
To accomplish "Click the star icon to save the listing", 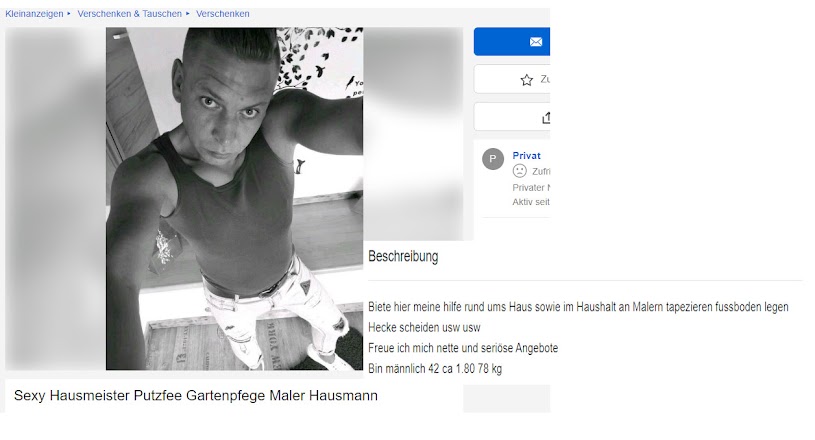I will point(527,80).
